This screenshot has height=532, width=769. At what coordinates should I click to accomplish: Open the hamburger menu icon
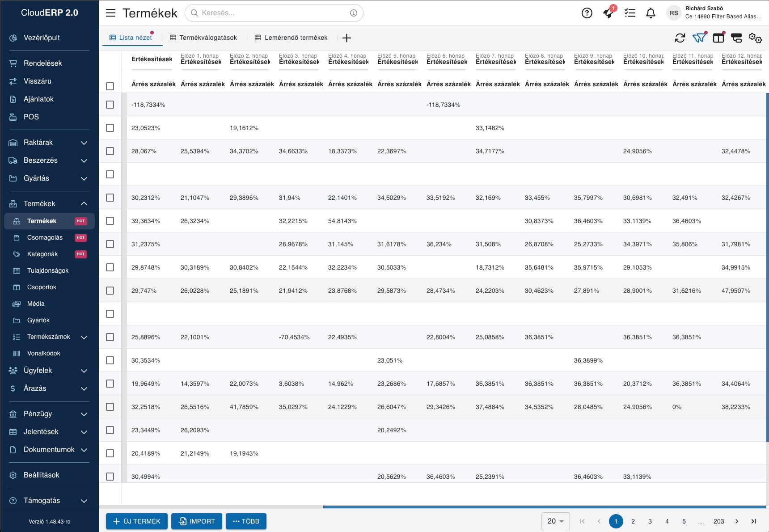pyautogui.click(x=110, y=13)
